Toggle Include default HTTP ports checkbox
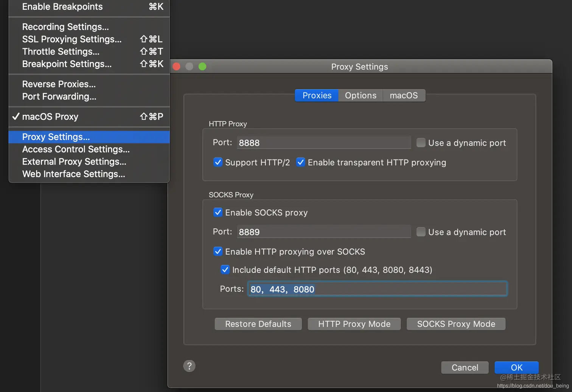Image resolution: width=572 pixels, height=392 pixels. pyautogui.click(x=225, y=270)
